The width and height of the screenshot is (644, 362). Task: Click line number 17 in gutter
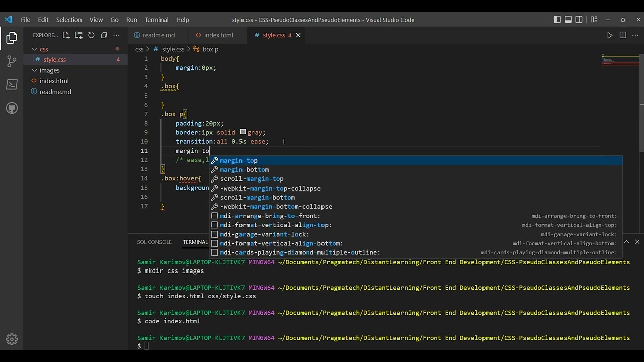[144, 206]
